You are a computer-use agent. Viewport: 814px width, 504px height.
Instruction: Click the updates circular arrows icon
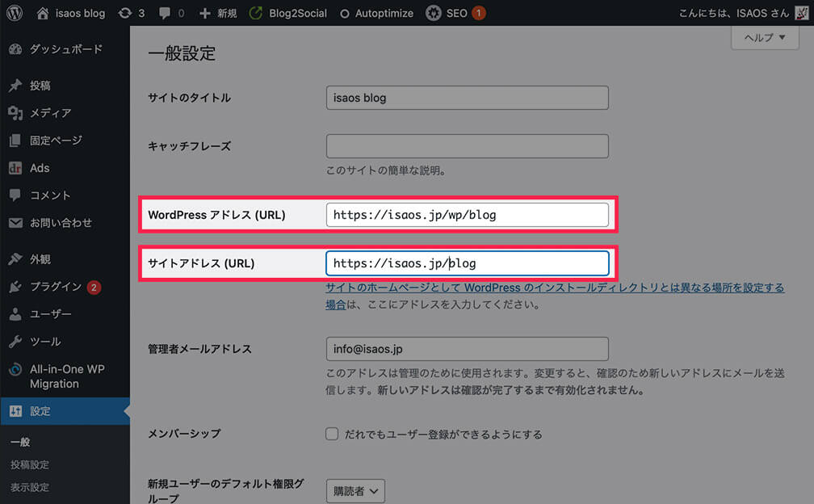point(125,13)
